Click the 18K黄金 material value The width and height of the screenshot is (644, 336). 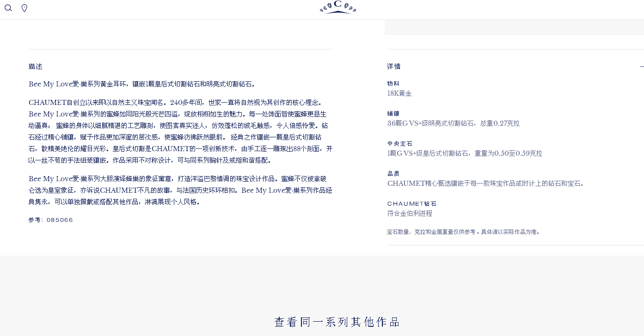tap(399, 93)
